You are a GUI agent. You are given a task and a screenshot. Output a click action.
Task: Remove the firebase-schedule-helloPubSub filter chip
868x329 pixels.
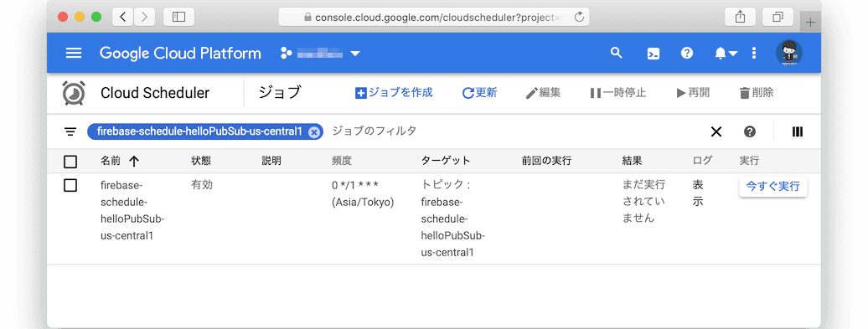tap(314, 131)
